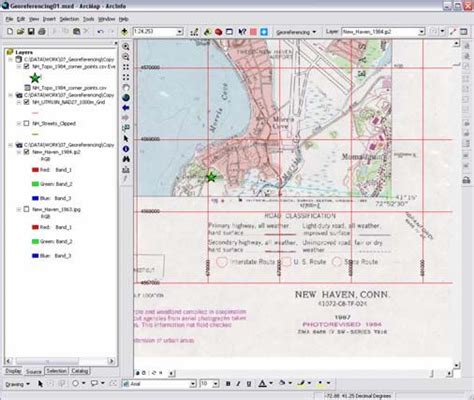Open the georeferencing Layer dropdown list
Viewport: 474px width, 400px height.
[x=422, y=32]
